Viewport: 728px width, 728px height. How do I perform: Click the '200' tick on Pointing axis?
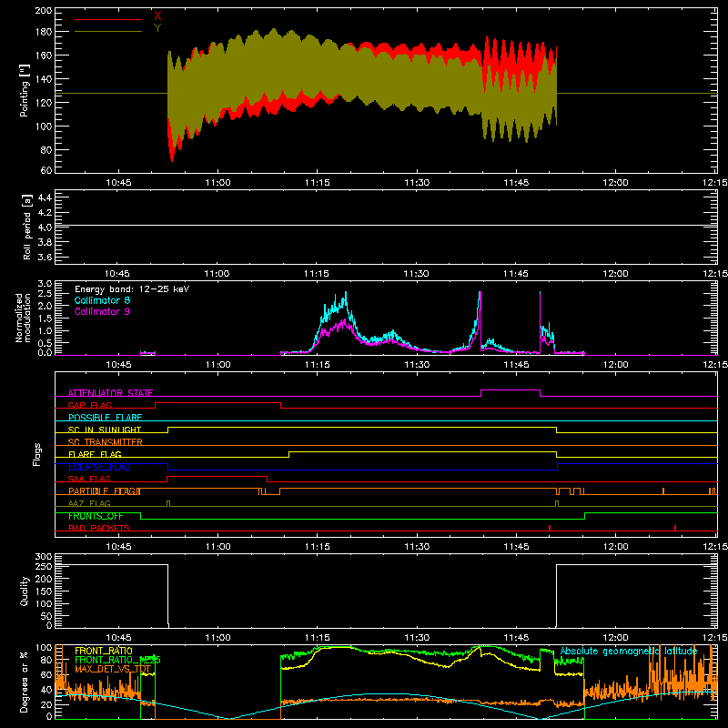(43, 10)
